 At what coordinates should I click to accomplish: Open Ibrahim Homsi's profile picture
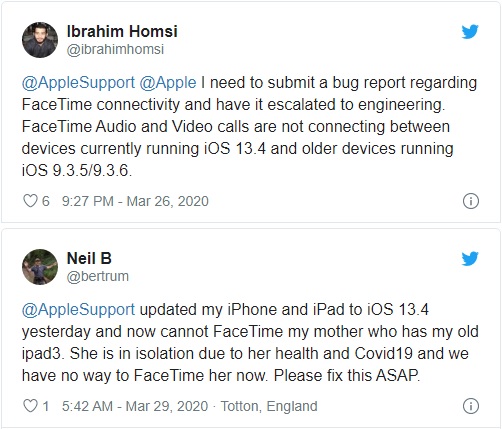click(x=40, y=40)
